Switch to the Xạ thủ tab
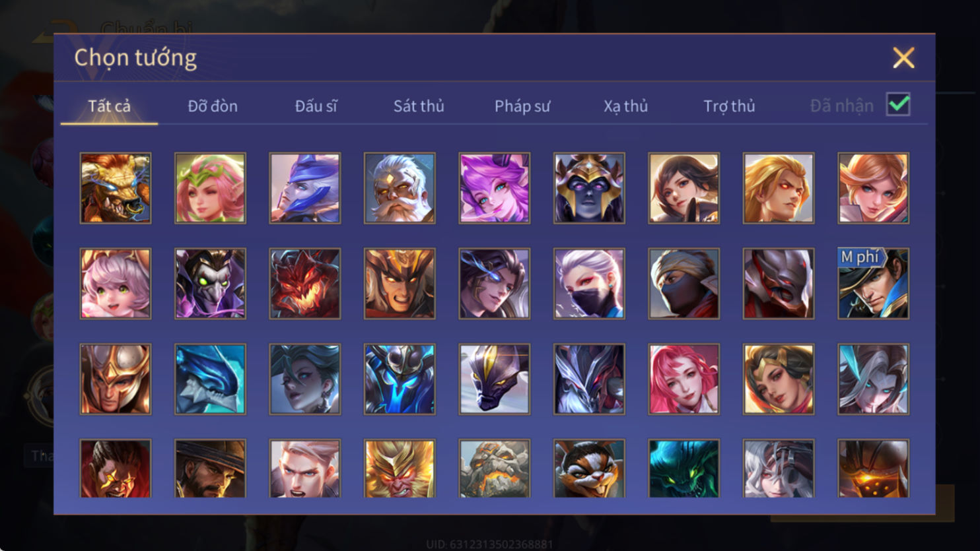The image size is (980, 551). click(x=625, y=106)
